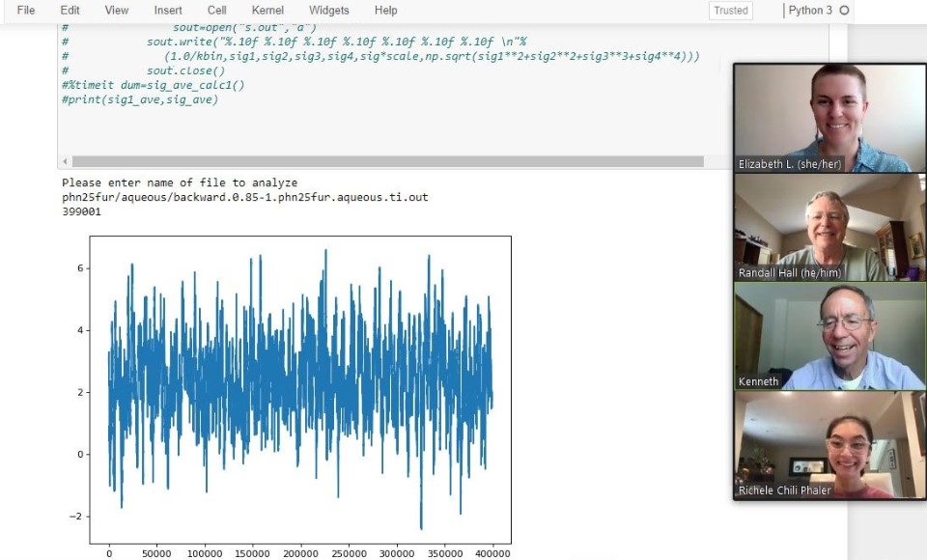Select Richele Chili Phaler video thumbnail

click(829, 444)
